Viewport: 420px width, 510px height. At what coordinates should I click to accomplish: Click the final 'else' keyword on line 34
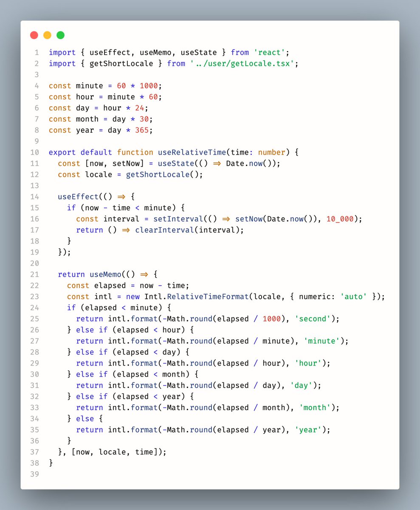[85, 418]
